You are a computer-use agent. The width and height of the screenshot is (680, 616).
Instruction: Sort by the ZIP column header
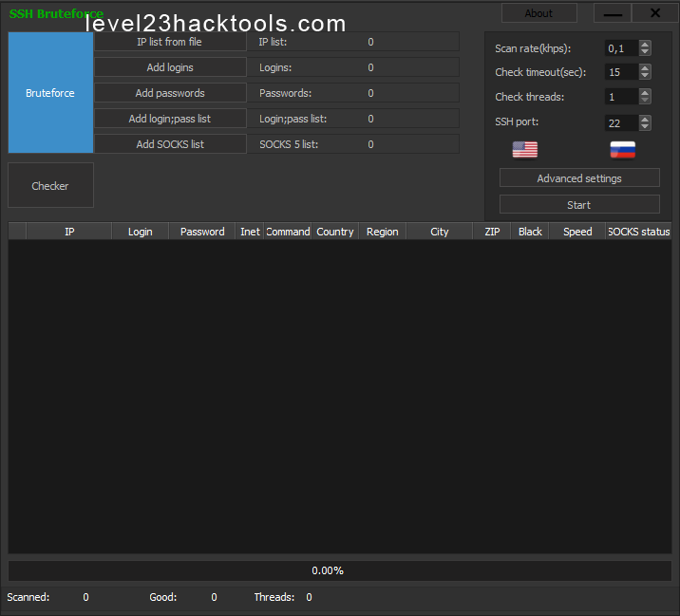click(492, 232)
